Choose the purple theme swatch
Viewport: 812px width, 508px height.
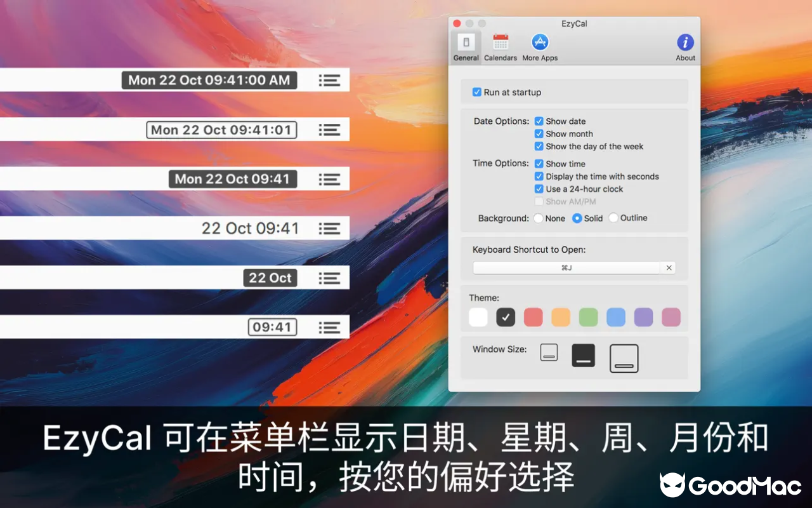pyautogui.click(x=644, y=317)
